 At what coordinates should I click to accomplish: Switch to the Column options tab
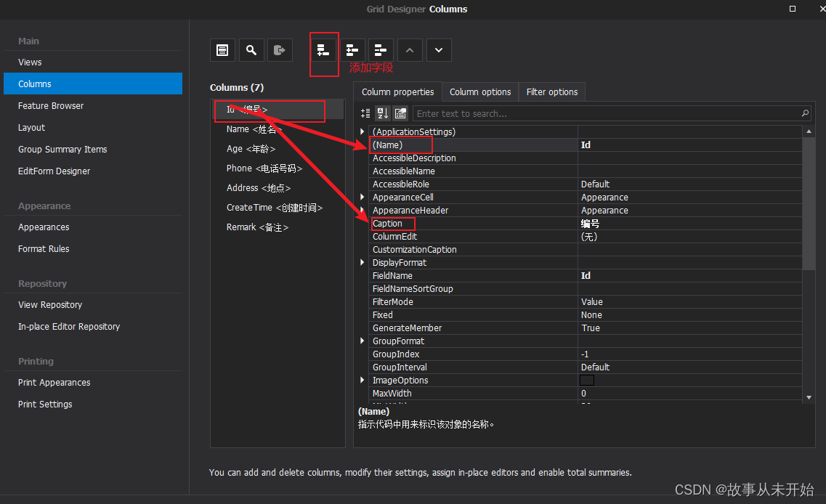tap(479, 92)
